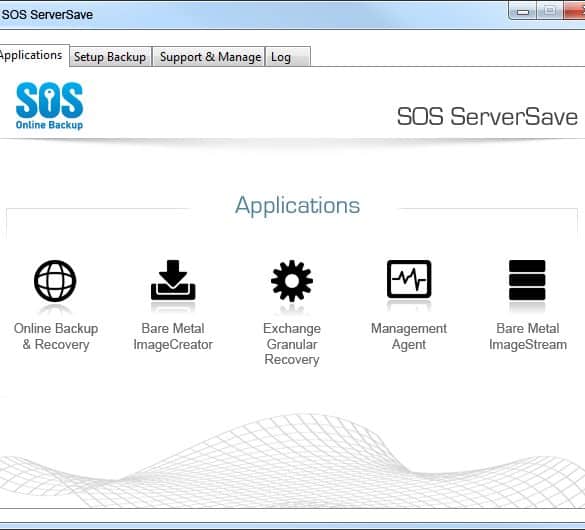
Task: Maximize the SOS ServerSave window
Action: click(x=550, y=11)
